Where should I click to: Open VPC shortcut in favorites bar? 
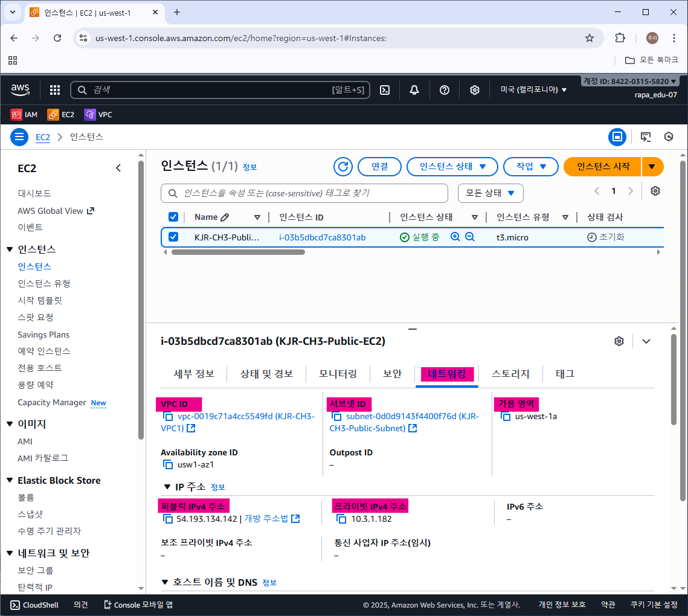pyautogui.click(x=98, y=115)
